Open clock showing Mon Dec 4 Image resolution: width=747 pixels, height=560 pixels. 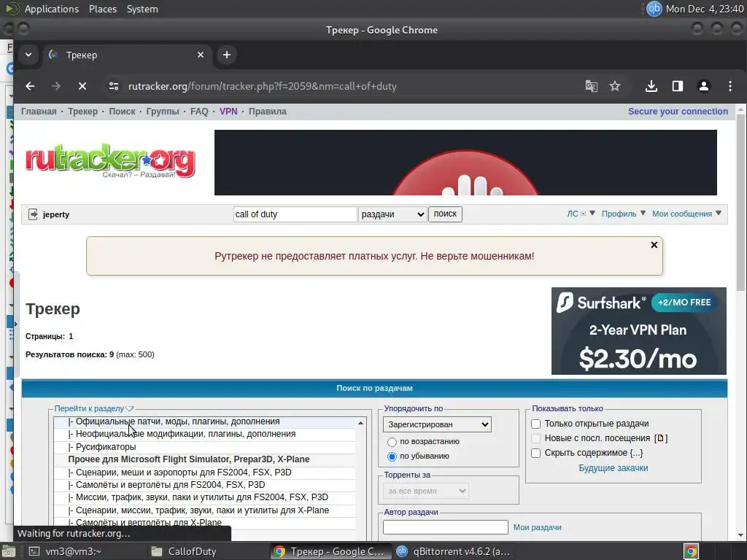point(705,9)
